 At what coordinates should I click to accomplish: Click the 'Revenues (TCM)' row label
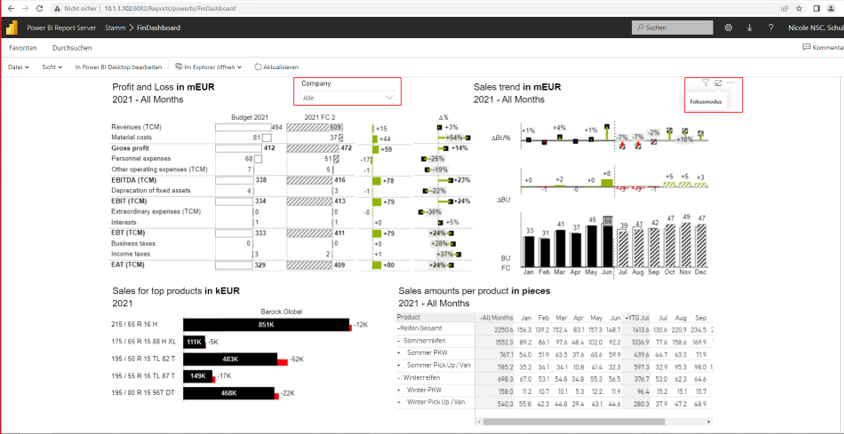pos(136,127)
